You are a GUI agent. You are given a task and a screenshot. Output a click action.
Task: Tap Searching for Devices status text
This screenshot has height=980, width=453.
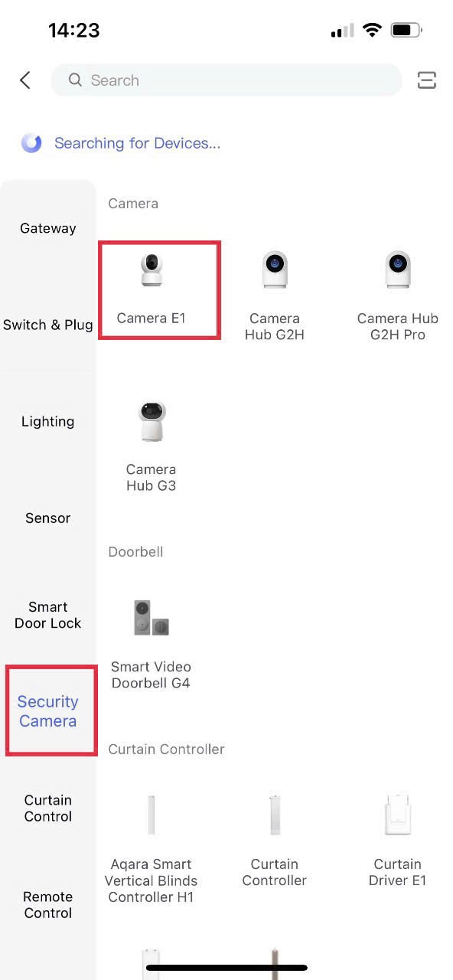pyautogui.click(x=137, y=143)
